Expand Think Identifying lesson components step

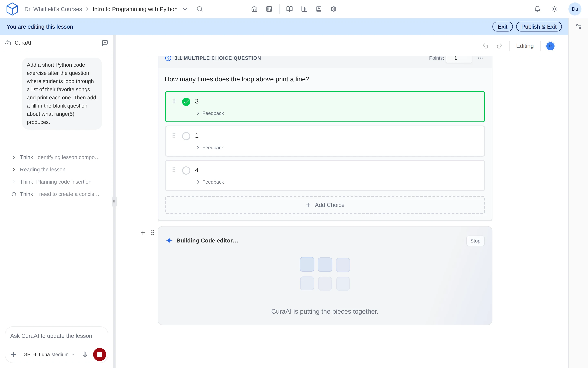(56, 157)
